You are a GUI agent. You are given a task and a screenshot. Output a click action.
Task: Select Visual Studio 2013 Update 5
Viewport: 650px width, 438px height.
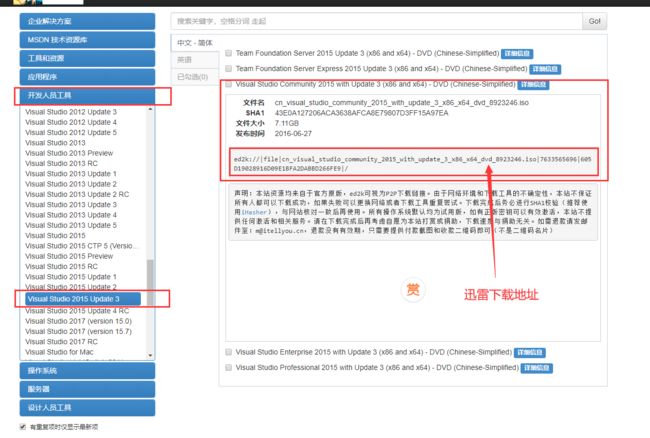pos(71,225)
